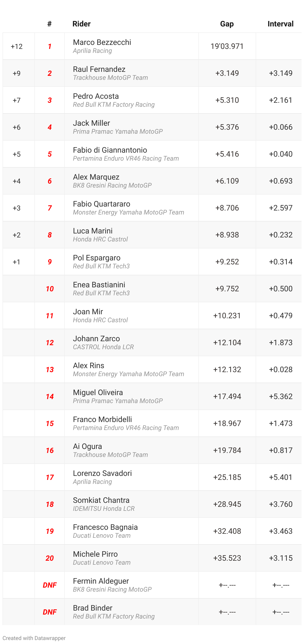Image resolution: width=304 pixels, height=644 pixels.
Task: Click Jack Miller's gap value +5.376
Action: tap(227, 127)
